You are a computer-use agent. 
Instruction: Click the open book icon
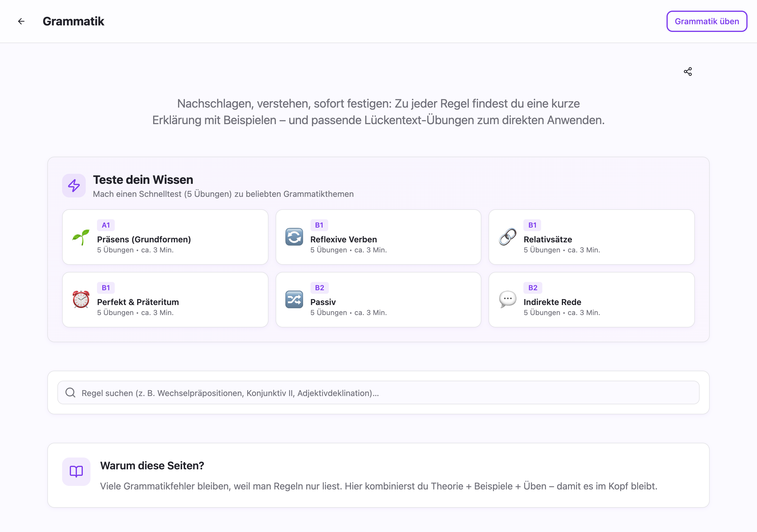pos(76,471)
